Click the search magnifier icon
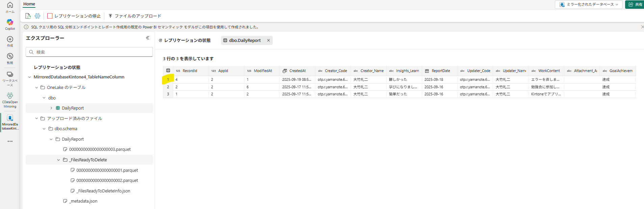 31,52
